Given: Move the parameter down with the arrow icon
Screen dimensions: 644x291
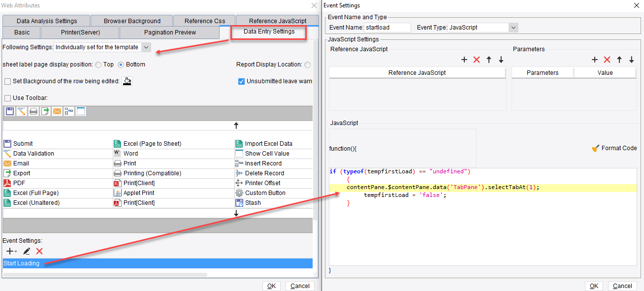Looking at the screenshot, I should click(x=631, y=60).
